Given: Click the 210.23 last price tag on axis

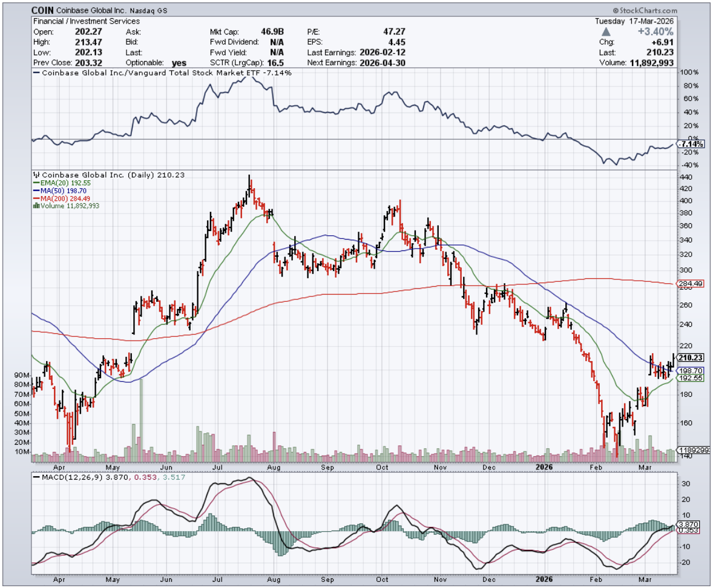Looking at the screenshot, I should [x=692, y=358].
